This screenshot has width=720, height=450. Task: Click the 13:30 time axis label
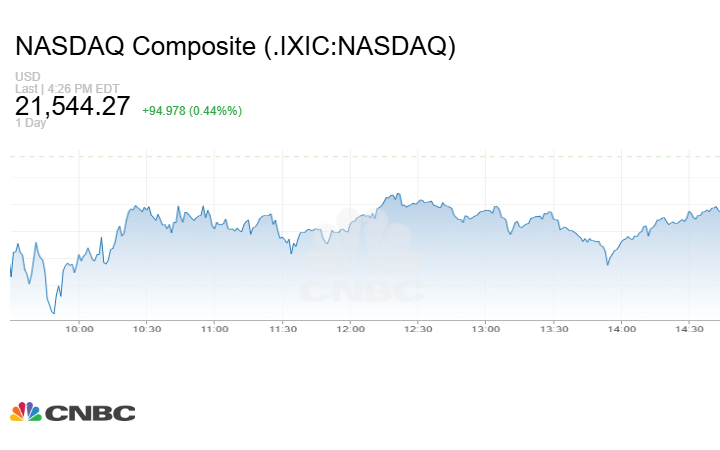pyautogui.click(x=554, y=328)
